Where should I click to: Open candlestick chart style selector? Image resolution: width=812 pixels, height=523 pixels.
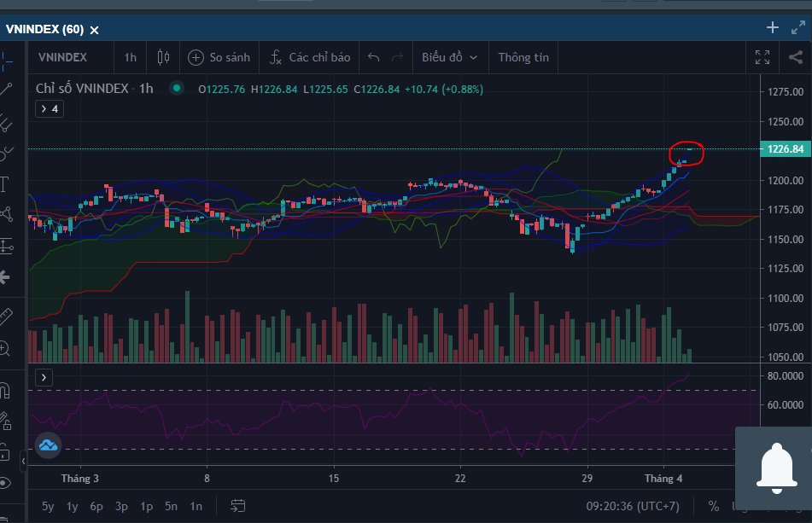coord(163,57)
